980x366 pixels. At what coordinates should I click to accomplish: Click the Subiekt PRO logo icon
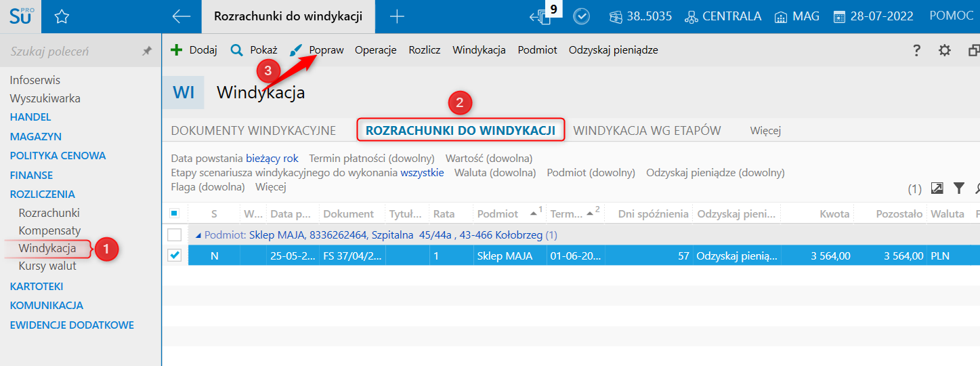pos(20,16)
